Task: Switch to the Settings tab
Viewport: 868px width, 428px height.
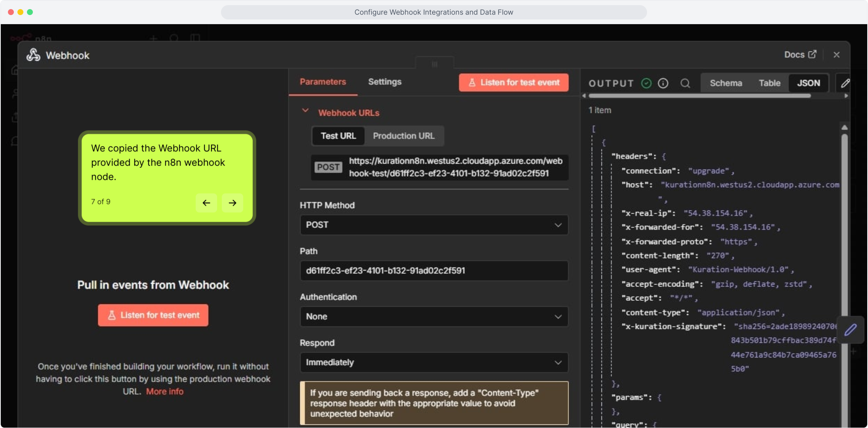Action: [385, 82]
